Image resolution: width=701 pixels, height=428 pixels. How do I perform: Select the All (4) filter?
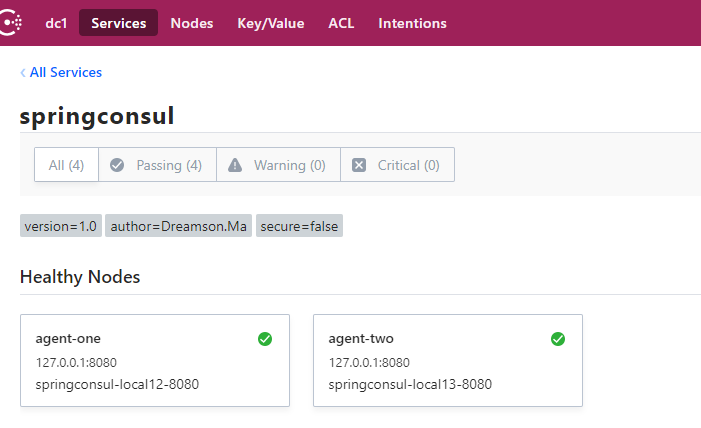(x=66, y=165)
